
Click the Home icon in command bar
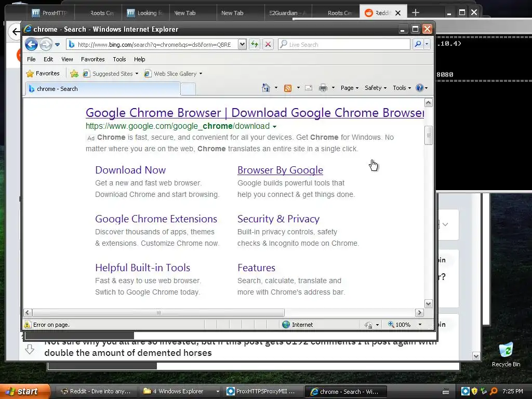[266, 88]
